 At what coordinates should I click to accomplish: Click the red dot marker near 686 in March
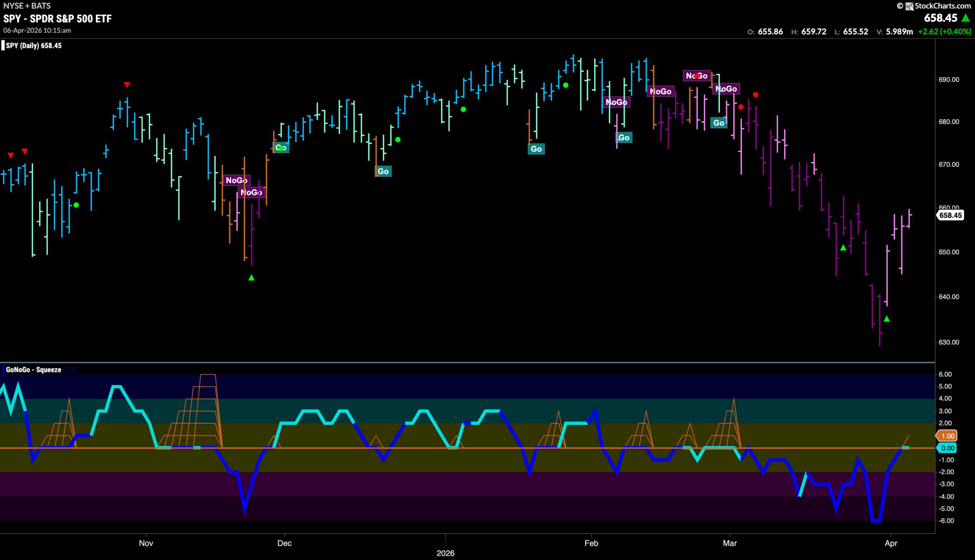coord(756,95)
